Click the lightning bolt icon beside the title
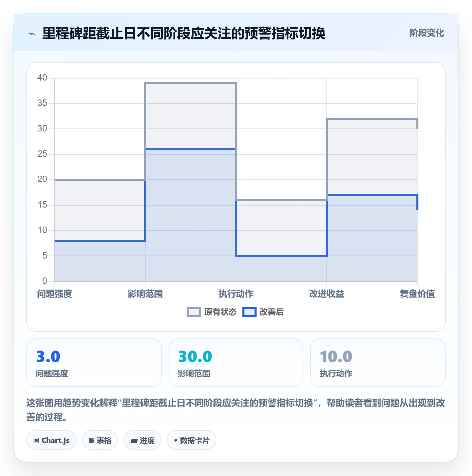Image resolution: width=472 pixels, height=476 pixels. tap(32, 34)
